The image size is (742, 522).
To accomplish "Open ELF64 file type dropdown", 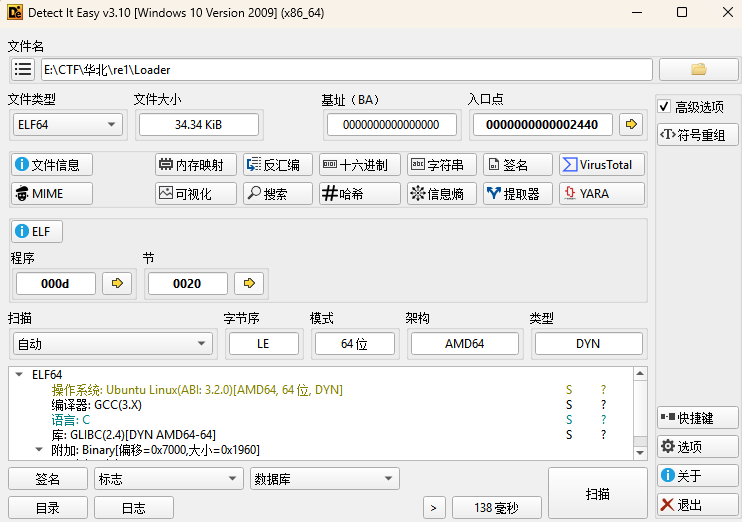I will [68, 125].
